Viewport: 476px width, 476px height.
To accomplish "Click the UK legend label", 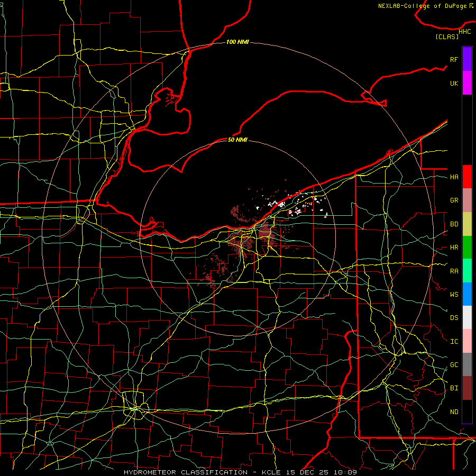I will [x=454, y=83].
